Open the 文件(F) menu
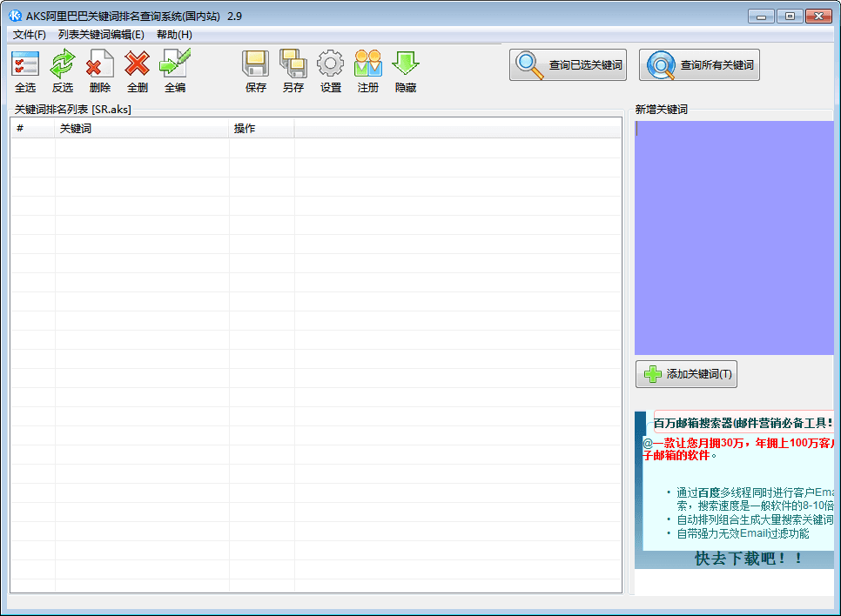The width and height of the screenshot is (841, 616). pyautogui.click(x=30, y=35)
